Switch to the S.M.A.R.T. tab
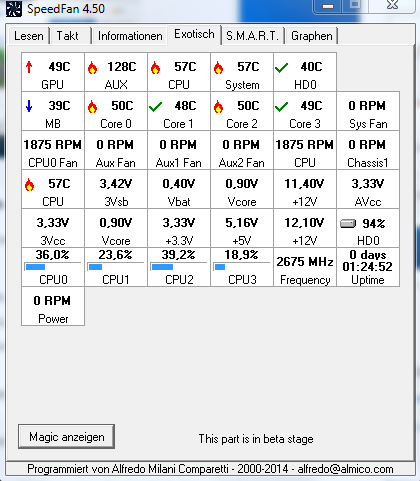Screen dimensions: 420x481 tap(252, 36)
